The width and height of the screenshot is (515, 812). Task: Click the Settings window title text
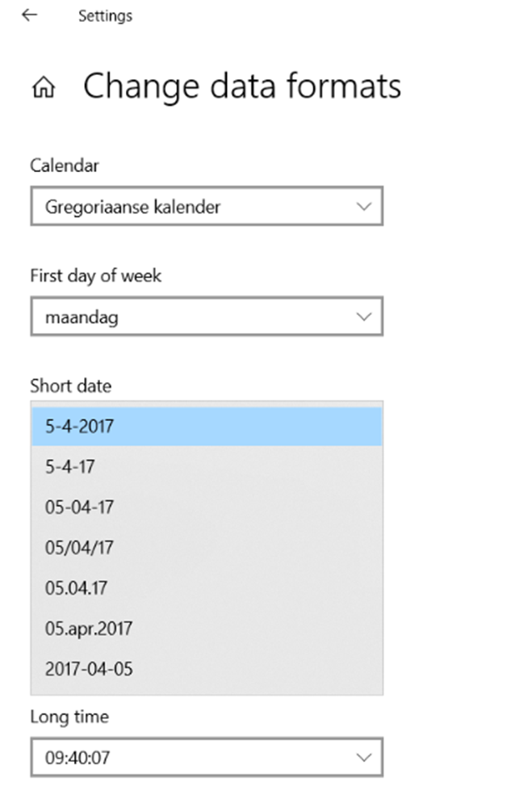coord(105,15)
